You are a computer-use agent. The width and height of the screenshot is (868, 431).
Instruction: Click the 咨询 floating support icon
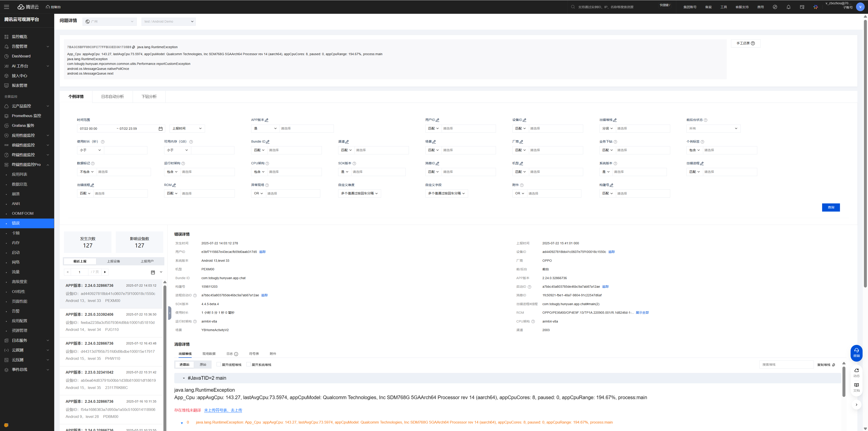[856, 353]
